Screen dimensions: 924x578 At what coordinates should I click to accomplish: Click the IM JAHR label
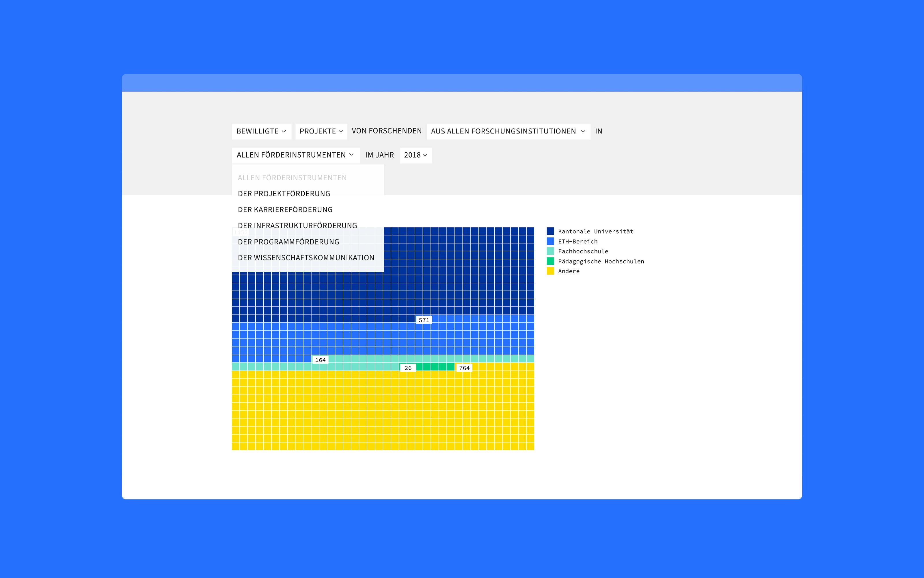[x=379, y=155]
